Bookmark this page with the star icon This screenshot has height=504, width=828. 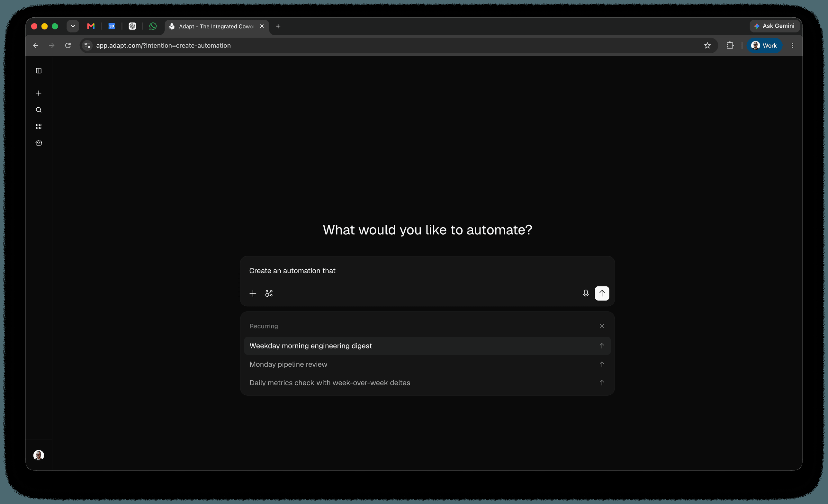707,45
